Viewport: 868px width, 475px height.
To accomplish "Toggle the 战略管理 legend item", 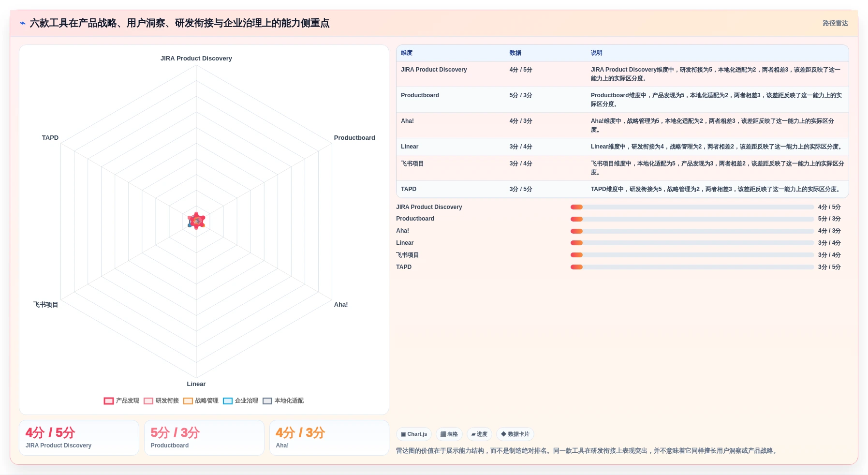I will pos(201,401).
